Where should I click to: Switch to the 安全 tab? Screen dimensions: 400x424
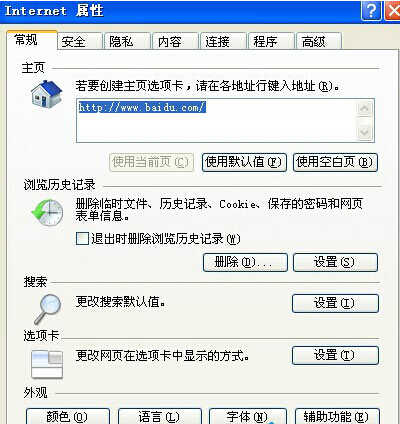click(80, 41)
